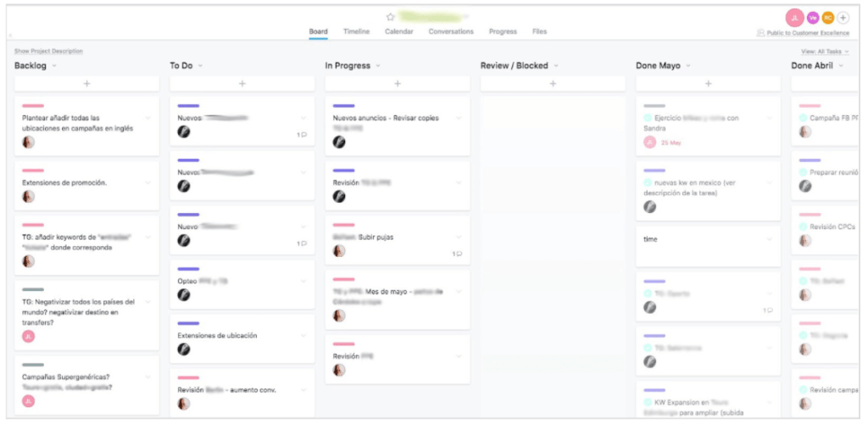The width and height of the screenshot is (868, 425).
Task: Add a task to In Progress column
Action: pos(398,84)
